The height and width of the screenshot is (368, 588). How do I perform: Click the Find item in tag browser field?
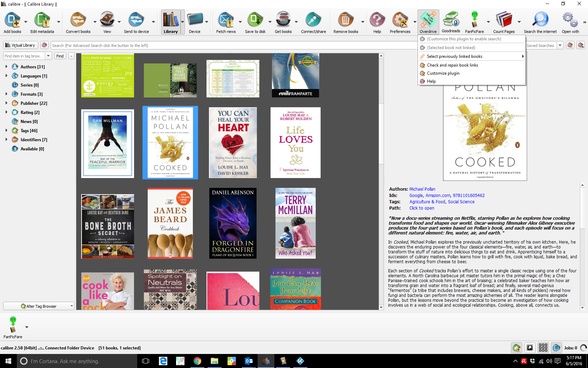(x=24, y=56)
